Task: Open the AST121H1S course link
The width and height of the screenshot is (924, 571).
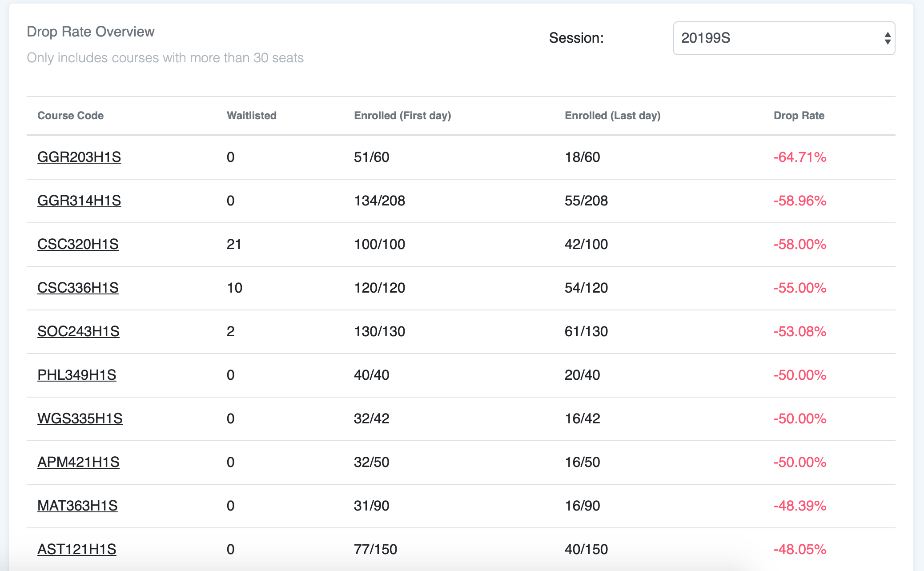Action: (x=76, y=549)
